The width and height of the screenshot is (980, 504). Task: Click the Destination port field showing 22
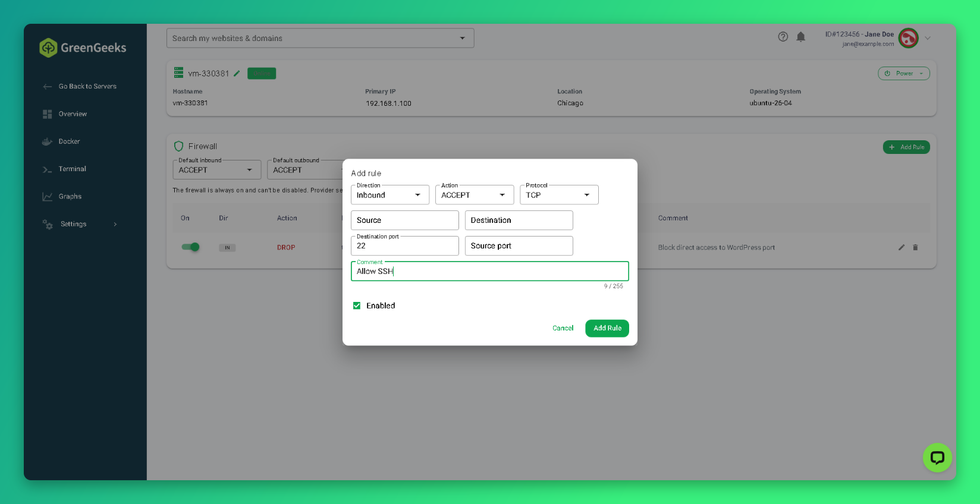point(405,245)
